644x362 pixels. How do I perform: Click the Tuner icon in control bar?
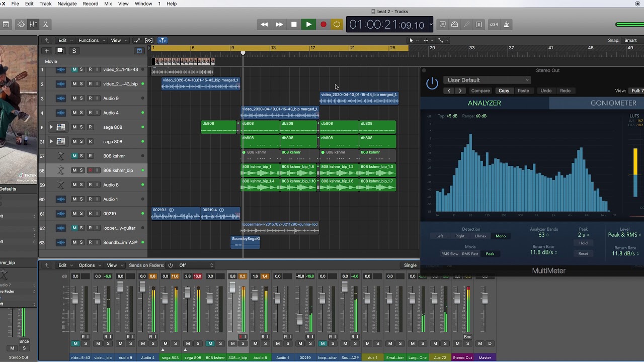pyautogui.click(x=466, y=24)
